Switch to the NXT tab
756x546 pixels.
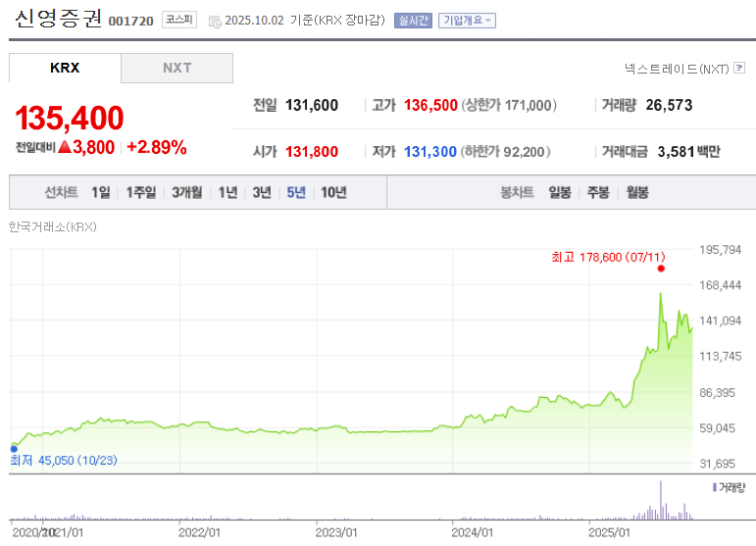[176, 68]
